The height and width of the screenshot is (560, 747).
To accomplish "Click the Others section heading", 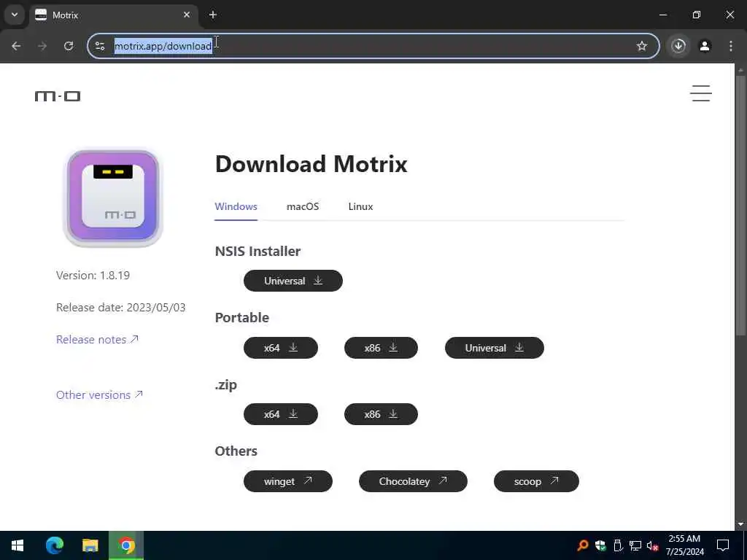I will pyautogui.click(x=236, y=451).
